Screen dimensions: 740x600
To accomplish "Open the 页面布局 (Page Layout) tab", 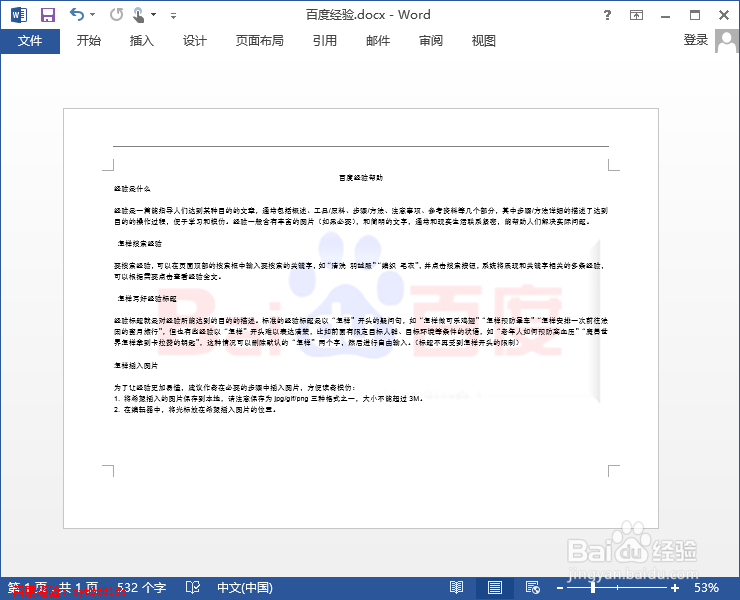I will coord(260,41).
